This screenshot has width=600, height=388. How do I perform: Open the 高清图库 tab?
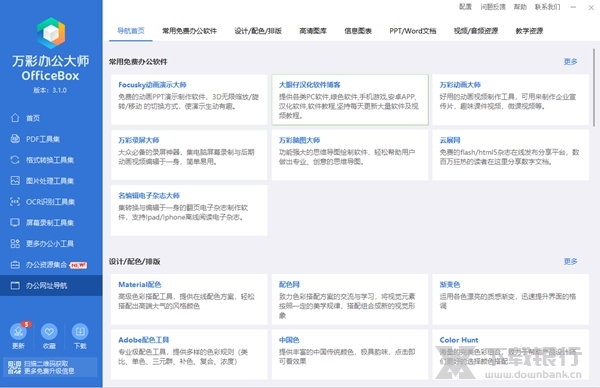(313, 31)
